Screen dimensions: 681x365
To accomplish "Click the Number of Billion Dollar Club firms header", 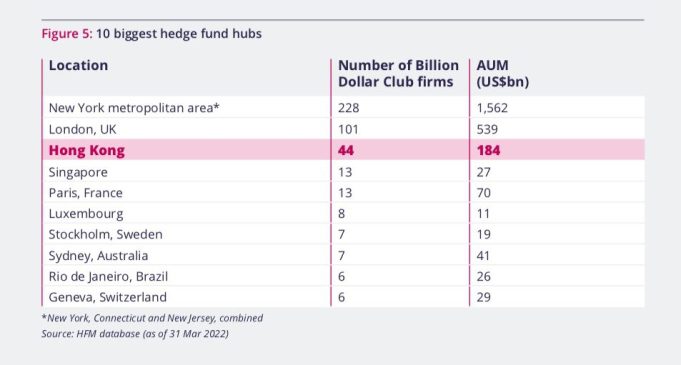I will [x=398, y=73].
